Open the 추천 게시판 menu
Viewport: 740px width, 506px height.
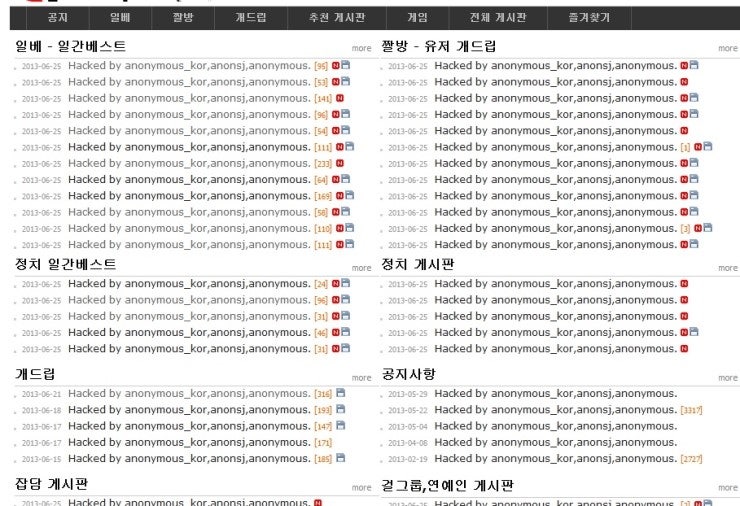[x=336, y=17]
